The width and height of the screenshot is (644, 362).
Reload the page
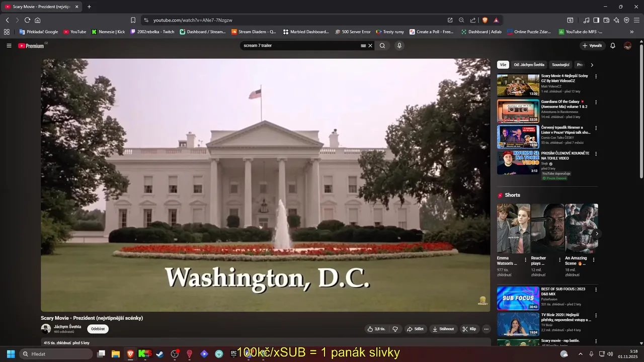[x=27, y=20]
